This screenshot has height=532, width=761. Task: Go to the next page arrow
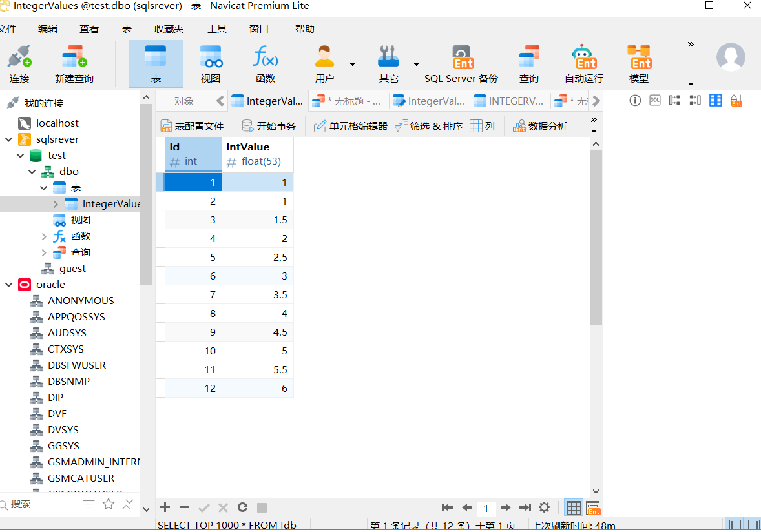(505, 507)
